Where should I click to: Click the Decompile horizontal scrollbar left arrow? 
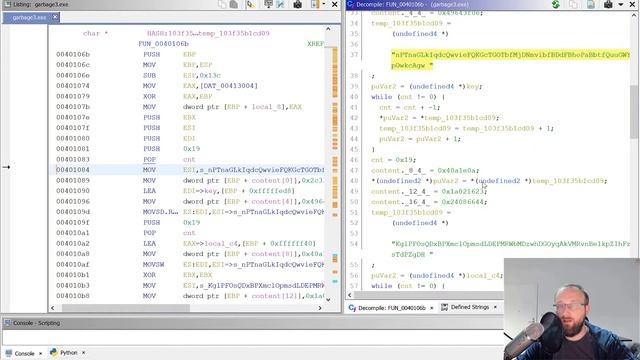coord(350,295)
